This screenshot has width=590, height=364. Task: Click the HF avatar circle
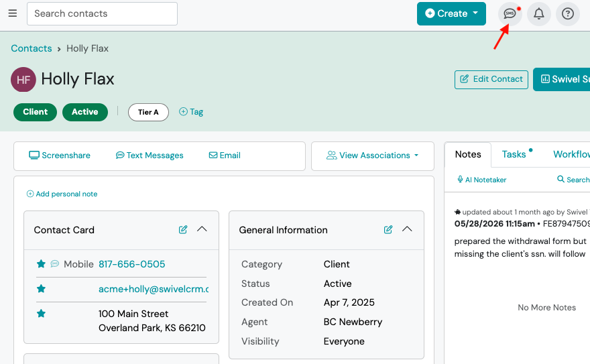(23, 79)
